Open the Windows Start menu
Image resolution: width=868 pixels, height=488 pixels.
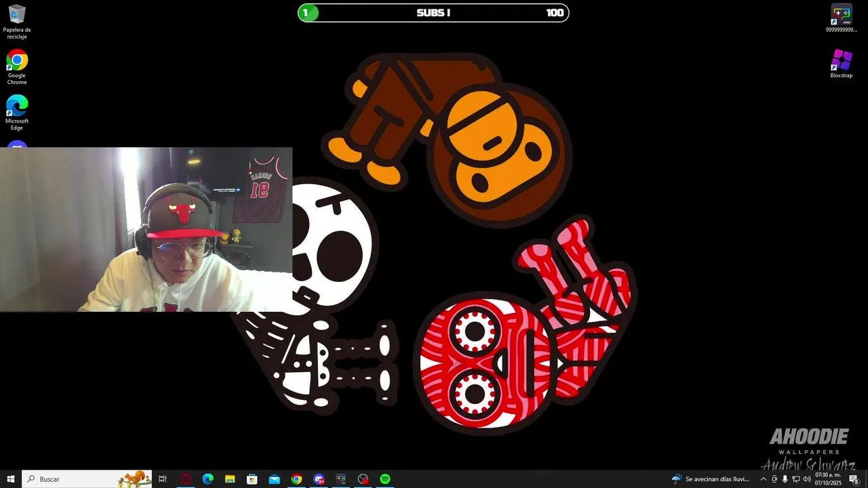coord(11,479)
